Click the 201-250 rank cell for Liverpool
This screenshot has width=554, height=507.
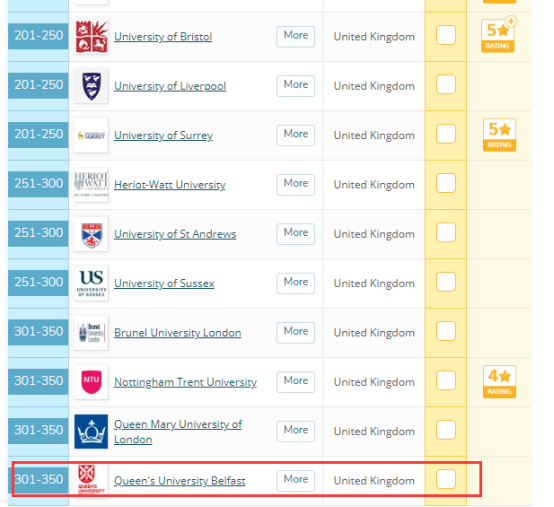click(x=39, y=85)
